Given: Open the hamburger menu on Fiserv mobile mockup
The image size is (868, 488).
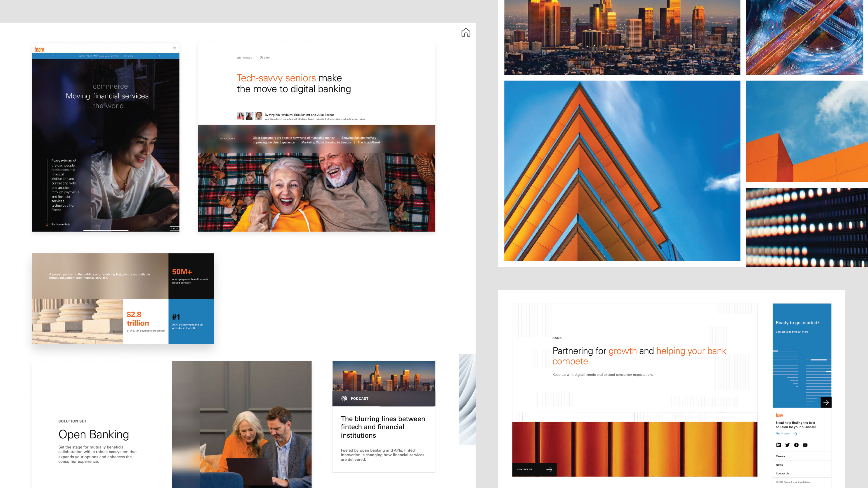Looking at the screenshot, I should 174,48.
